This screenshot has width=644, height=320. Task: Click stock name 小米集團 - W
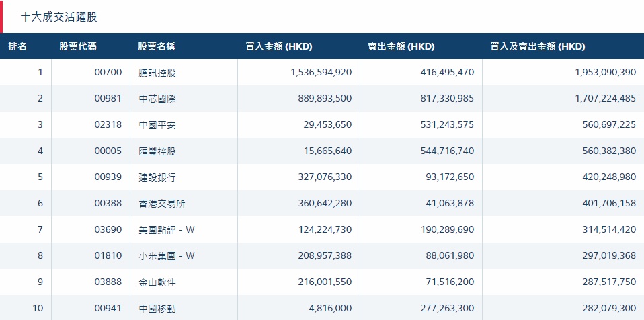click(166, 255)
